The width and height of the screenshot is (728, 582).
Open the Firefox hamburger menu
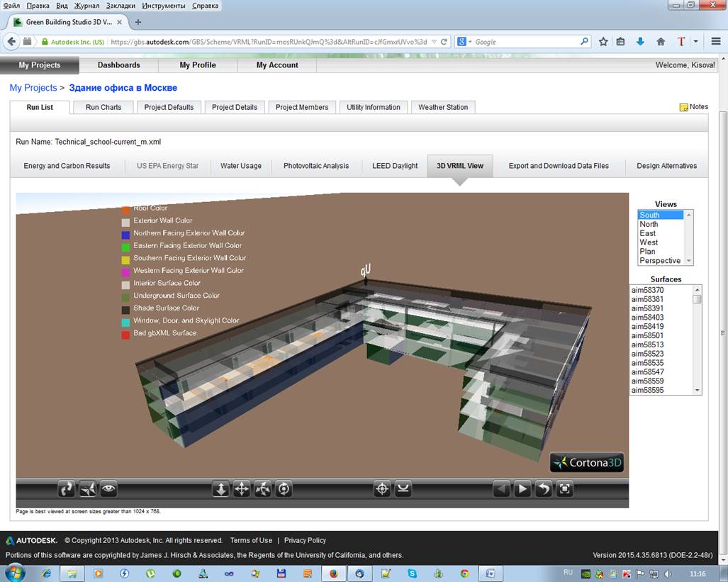click(x=716, y=41)
